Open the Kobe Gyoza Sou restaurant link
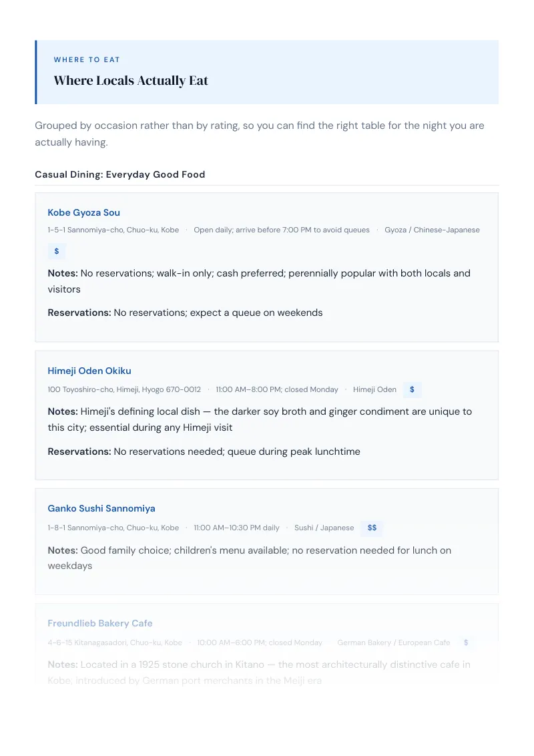Image resolution: width=534 pixels, height=756 pixels. pyautogui.click(x=84, y=212)
